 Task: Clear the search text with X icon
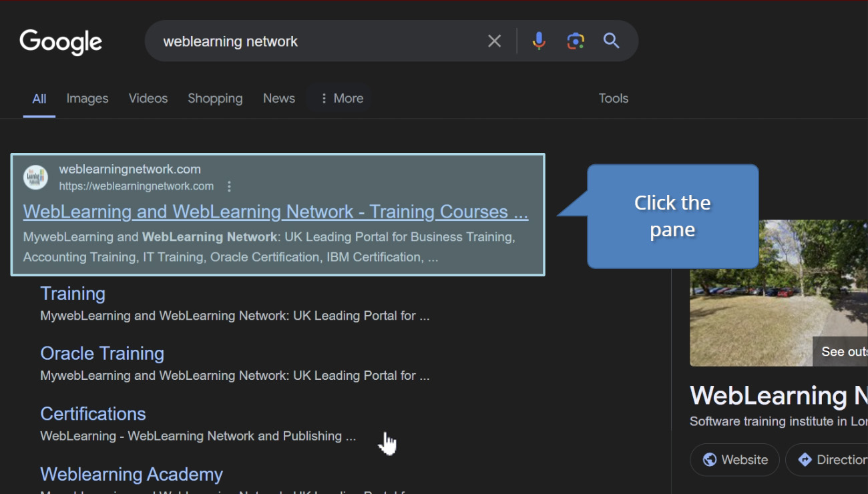494,41
